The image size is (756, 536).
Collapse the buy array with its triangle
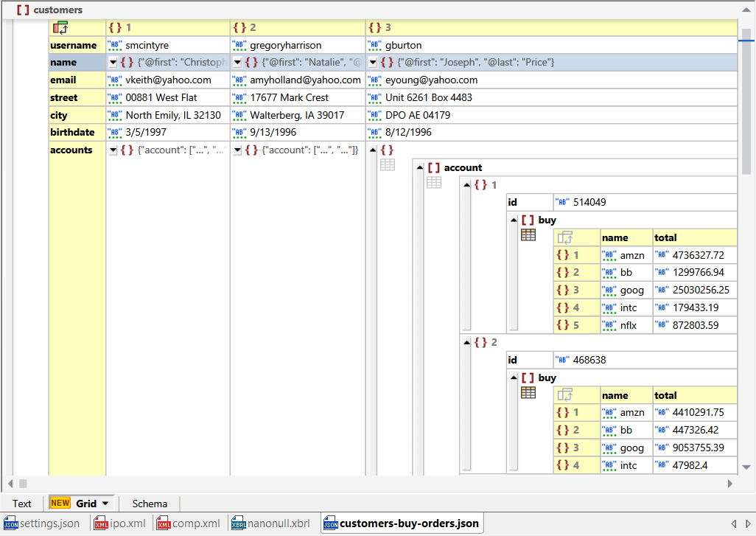pyautogui.click(x=514, y=220)
